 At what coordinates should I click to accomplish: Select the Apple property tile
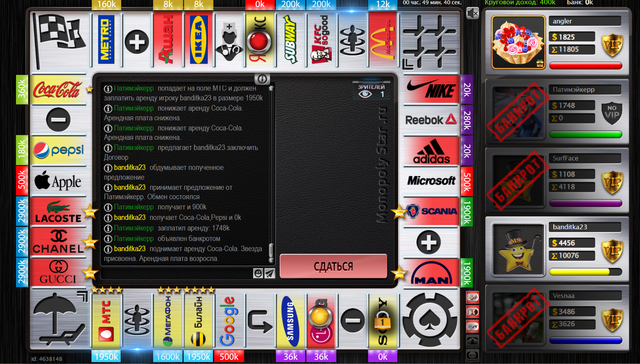coord(58,181)
